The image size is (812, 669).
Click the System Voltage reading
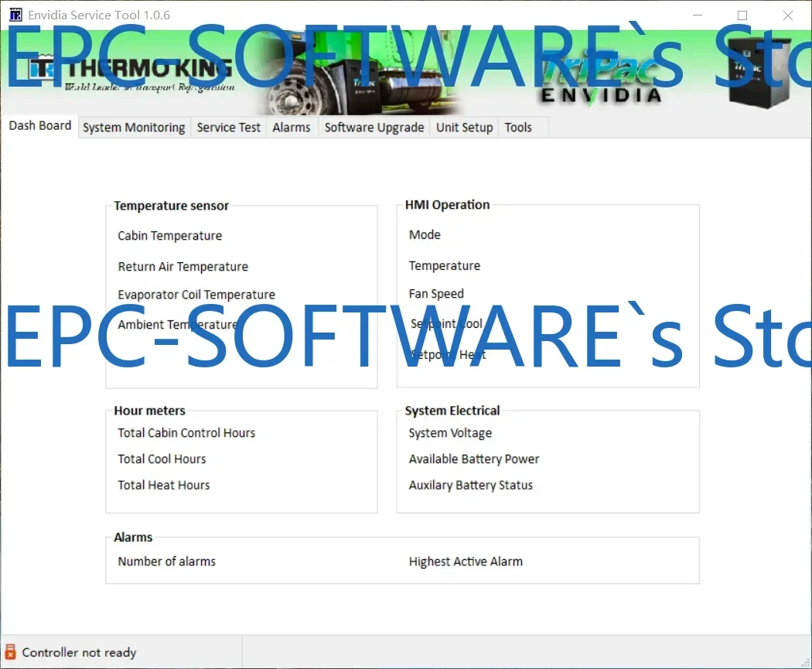tap(450, 433)
